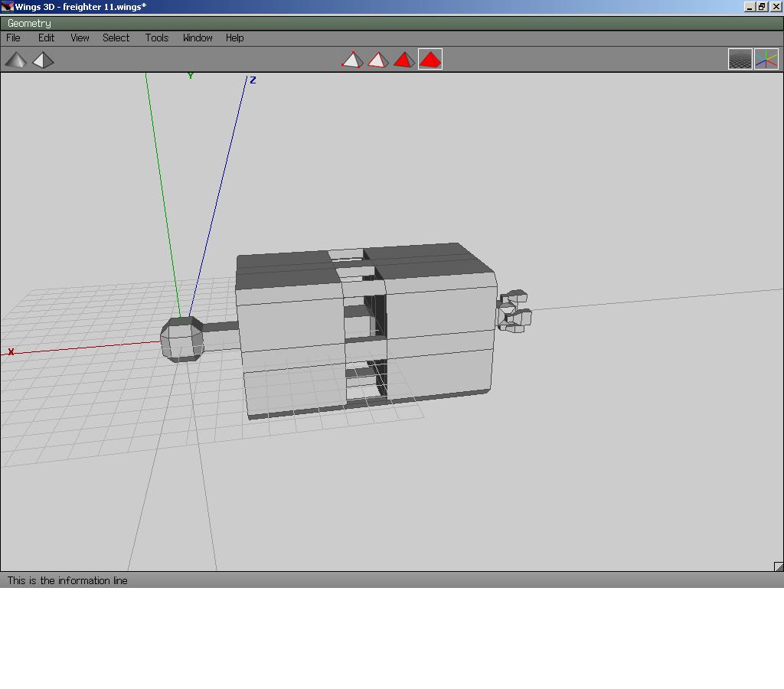Open the Select menu
The image size is (784, 689).
tap(116, 38)
